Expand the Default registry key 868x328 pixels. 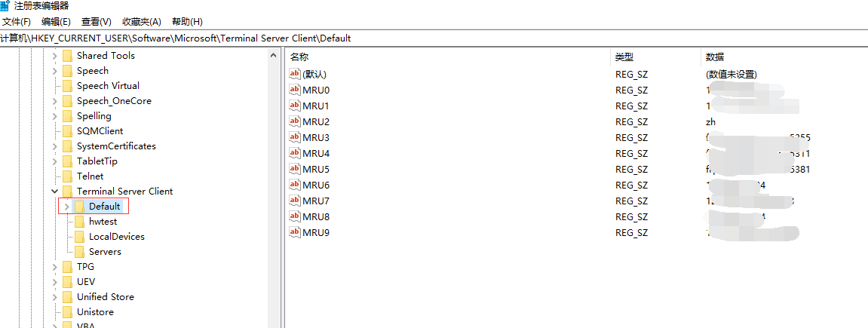click(x=66, y=207)
